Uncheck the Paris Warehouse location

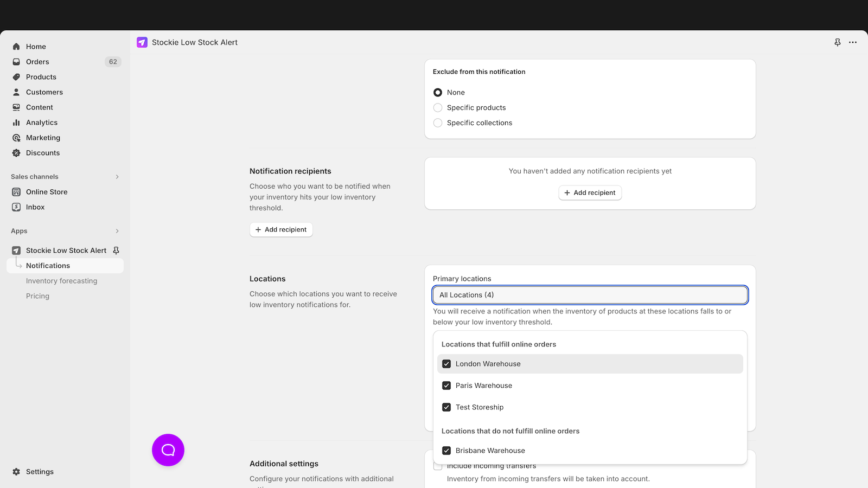446,385
